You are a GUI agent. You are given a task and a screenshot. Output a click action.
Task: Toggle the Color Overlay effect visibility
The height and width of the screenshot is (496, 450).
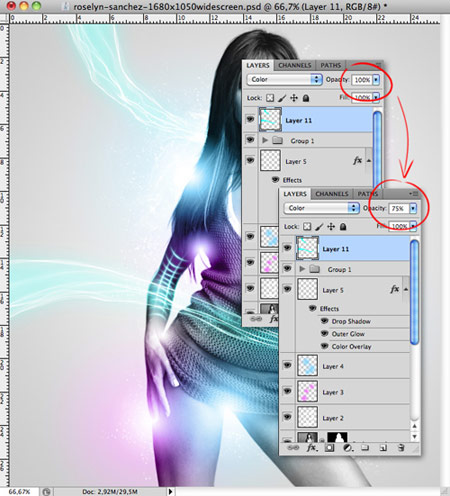324,346
